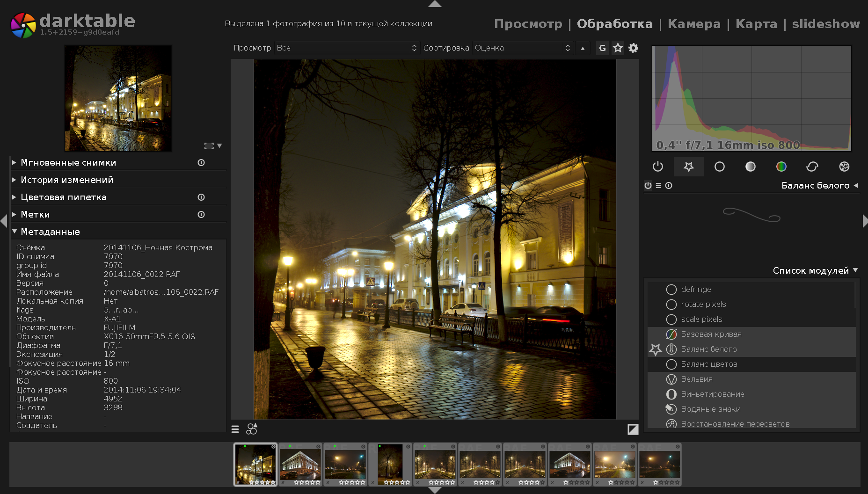Expand the Цветовая пипетка panel
868x494 pixels.
click(14, 197)
